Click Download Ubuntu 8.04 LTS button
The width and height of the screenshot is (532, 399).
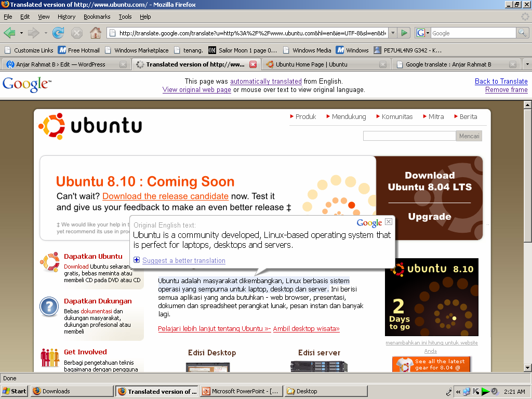pos(430,181)
